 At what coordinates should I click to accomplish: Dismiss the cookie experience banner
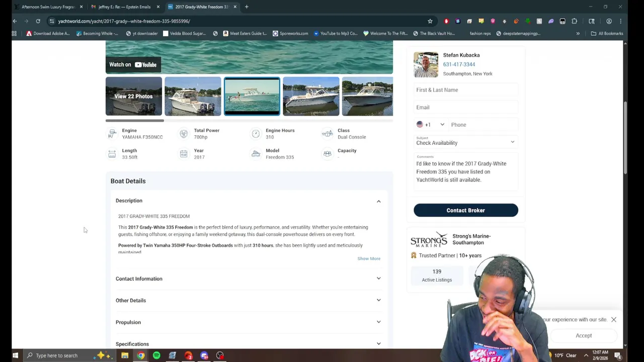click(614, 320)
